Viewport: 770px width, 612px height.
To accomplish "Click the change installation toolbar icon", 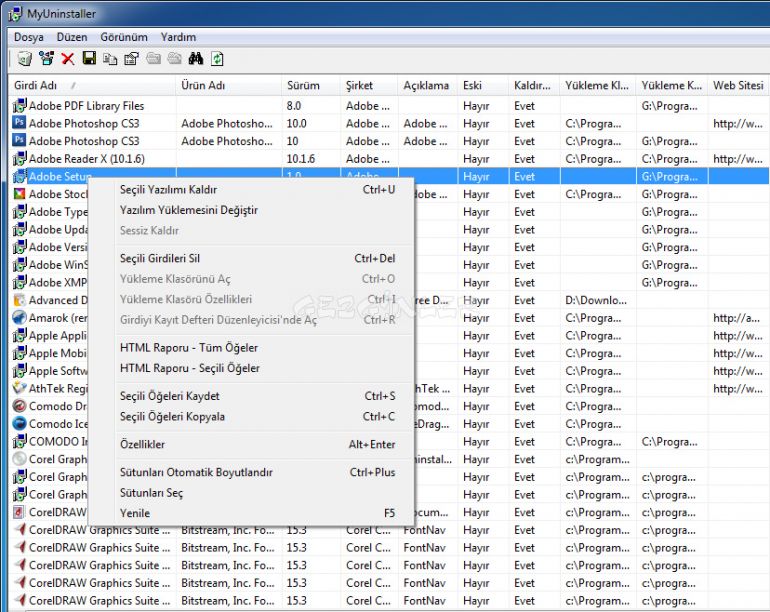I will coord(46,59).
